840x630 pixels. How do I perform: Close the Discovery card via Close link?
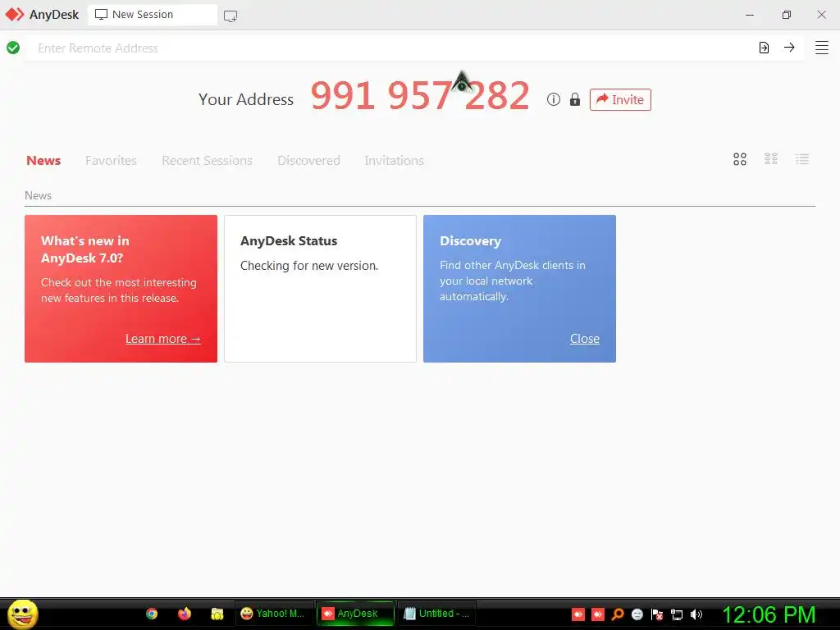click(584, 339)
